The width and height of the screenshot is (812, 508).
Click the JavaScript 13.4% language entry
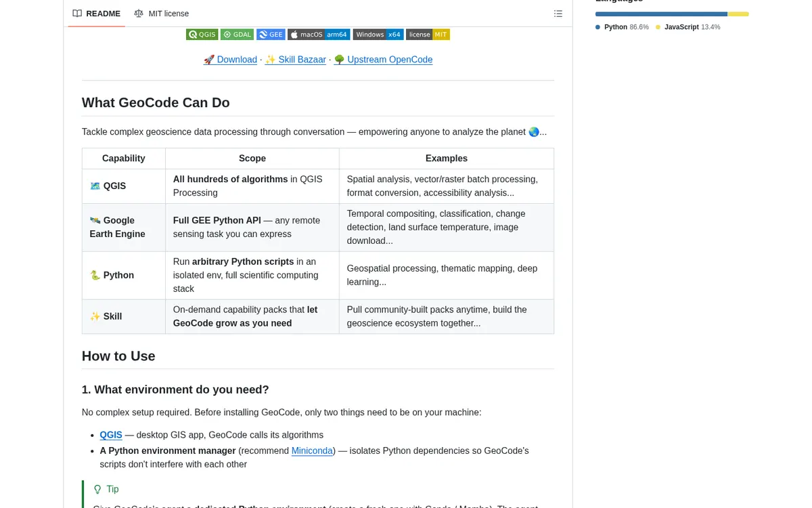tap(687, 27)
